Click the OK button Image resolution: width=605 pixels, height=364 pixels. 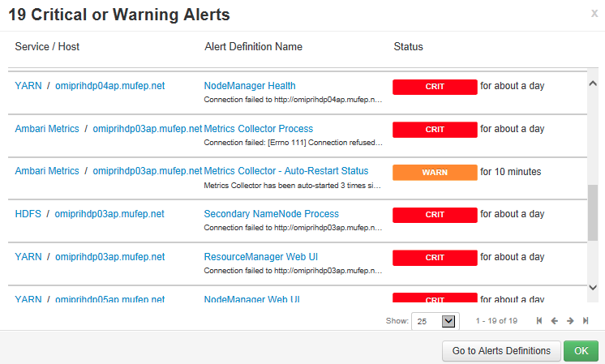click(581, 351)
